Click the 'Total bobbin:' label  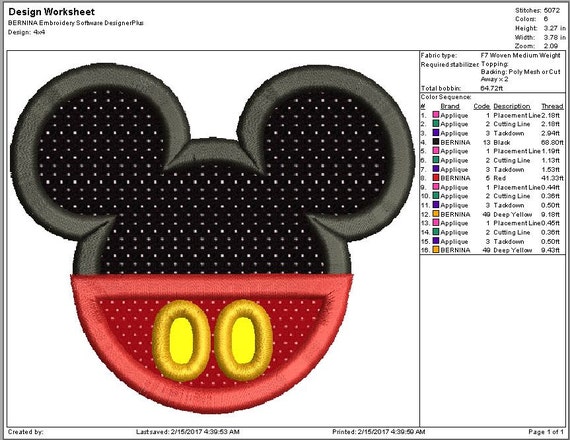(441, 88)
